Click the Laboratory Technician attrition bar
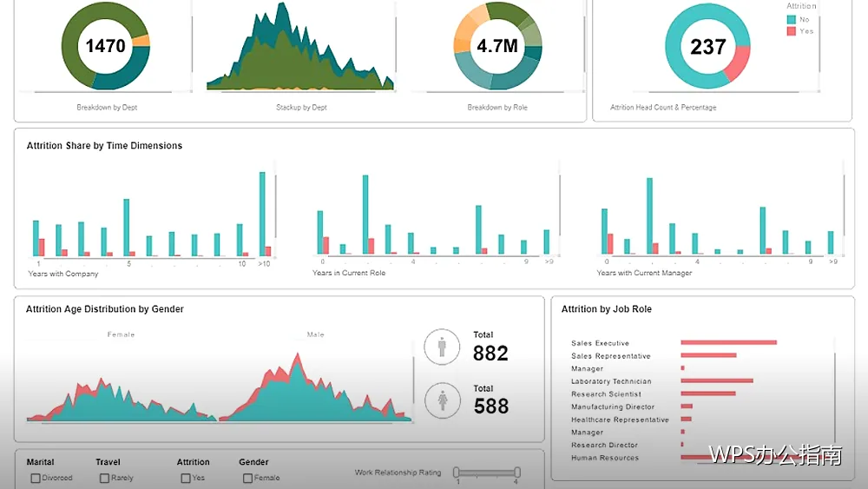868x489 pixels. tap(717, 381)
